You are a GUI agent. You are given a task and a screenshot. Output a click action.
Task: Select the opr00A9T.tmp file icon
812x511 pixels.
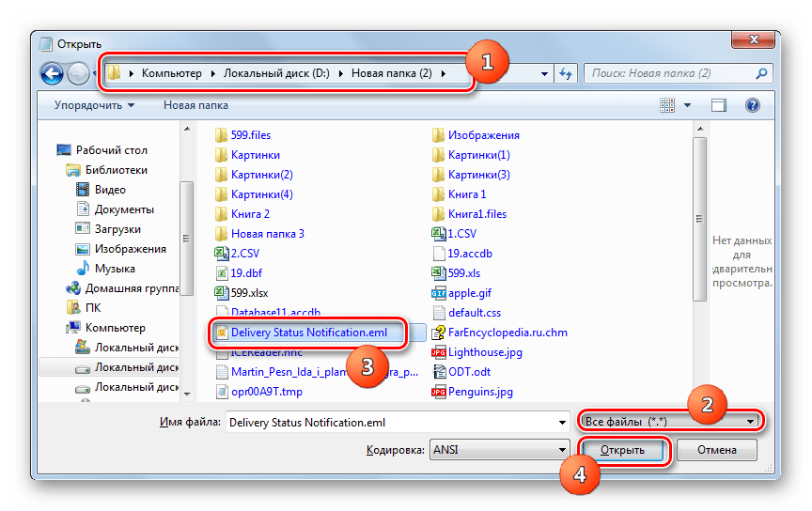(x=222, y=392)
